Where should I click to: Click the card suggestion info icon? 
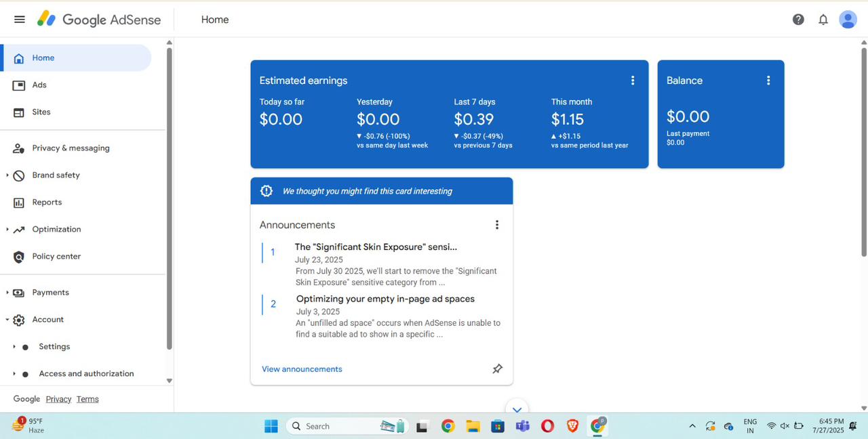(x=267, y=191)
